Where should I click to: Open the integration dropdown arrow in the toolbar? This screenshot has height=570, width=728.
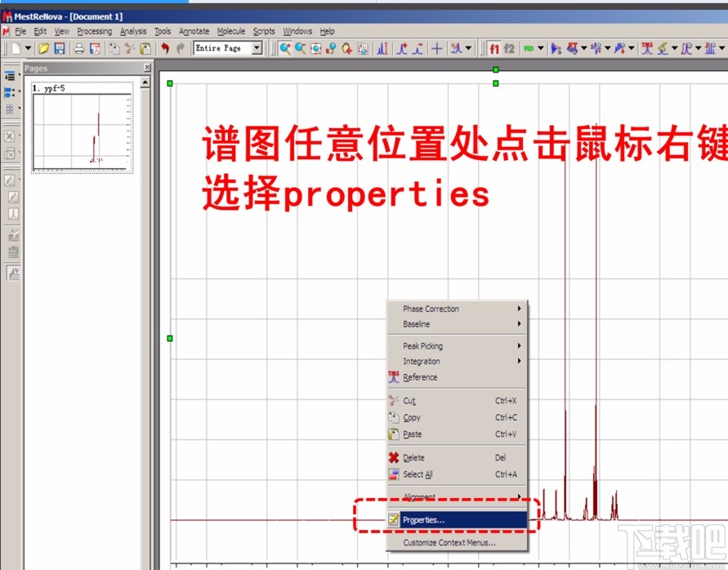pos(698,48)
